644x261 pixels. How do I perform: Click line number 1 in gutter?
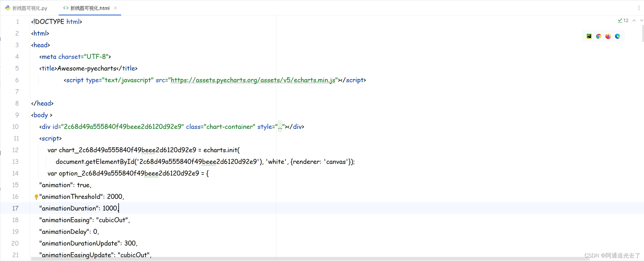(17, 22)
